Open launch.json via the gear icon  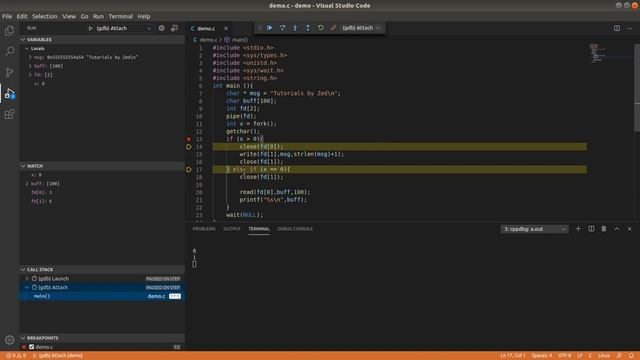tap(162, 28)
